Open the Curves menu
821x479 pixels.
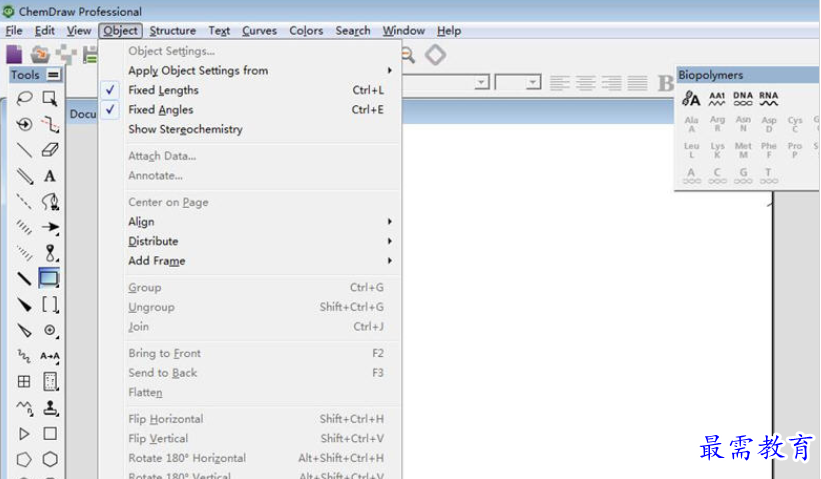coord(259,31)
